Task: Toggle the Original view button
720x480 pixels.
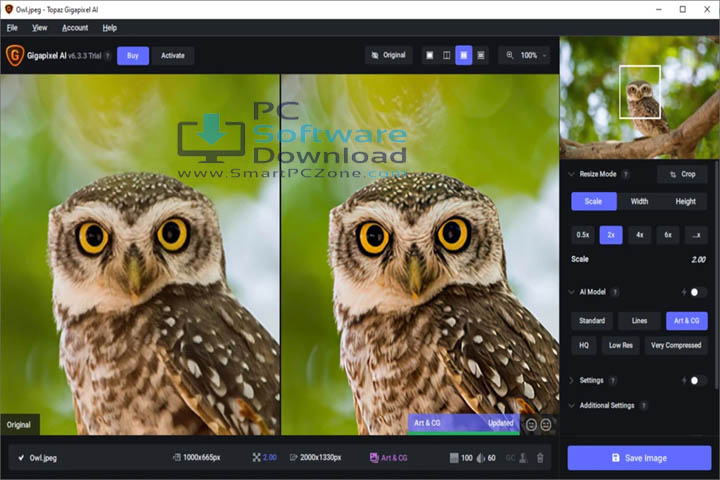Action: click(388, 55)
